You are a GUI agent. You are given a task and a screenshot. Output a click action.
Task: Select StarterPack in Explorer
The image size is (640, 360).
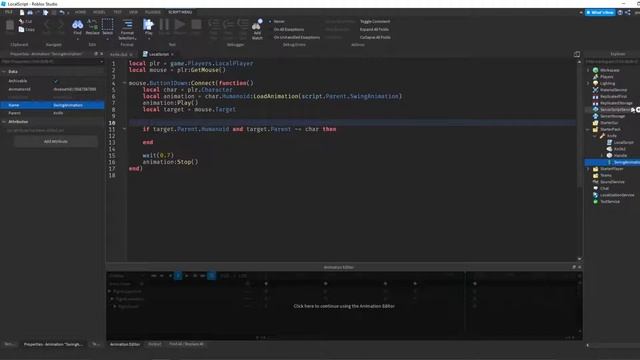pos(610,129)
